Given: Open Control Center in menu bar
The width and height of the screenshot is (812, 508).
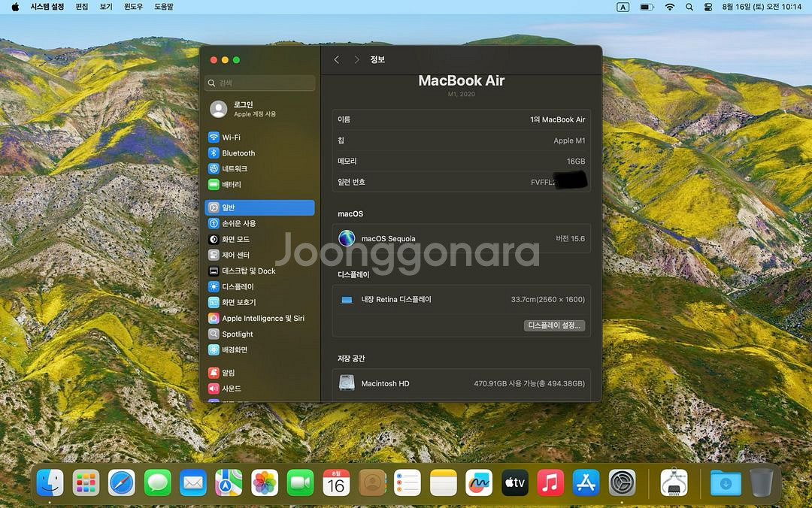Looking at the screenshot, I should point(708,7).
